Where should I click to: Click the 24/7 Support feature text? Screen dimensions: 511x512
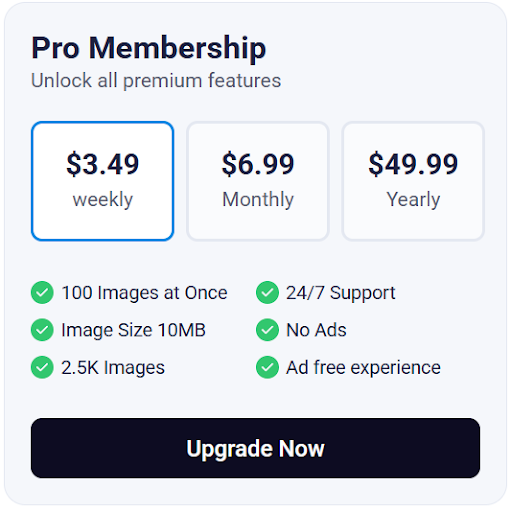(341, 293)
